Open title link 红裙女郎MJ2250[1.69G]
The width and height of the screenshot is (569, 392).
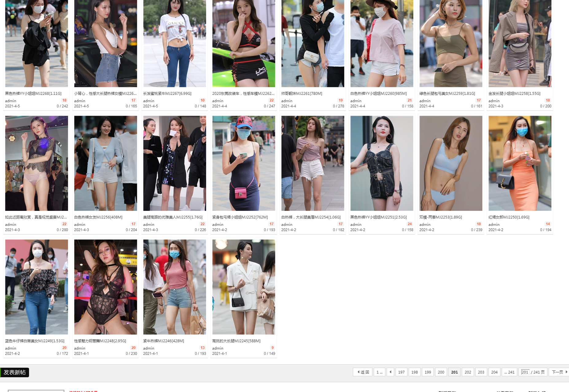509,217
